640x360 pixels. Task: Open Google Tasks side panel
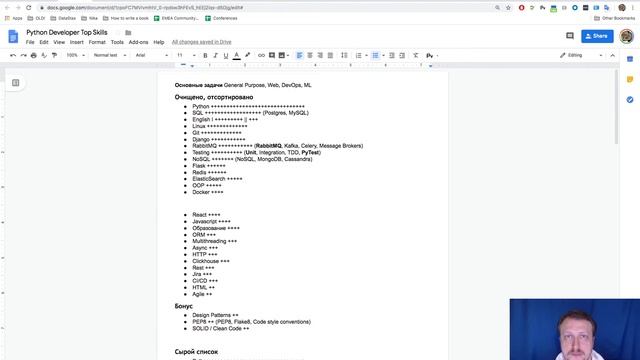[x=630, y=100]
